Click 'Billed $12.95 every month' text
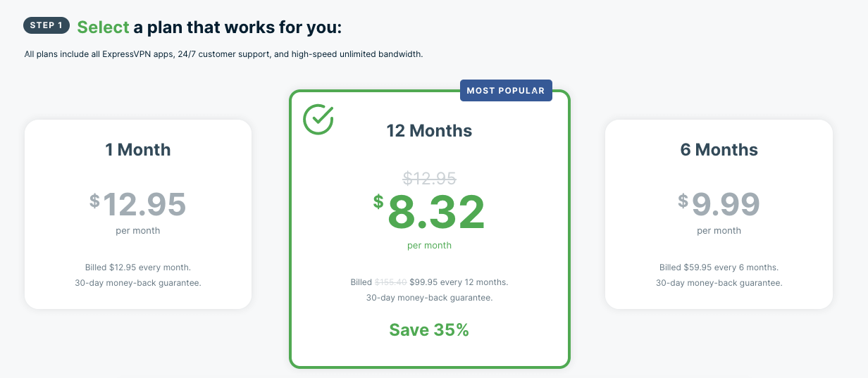The image size is (868, 378). pyautogui.click(x=138, y=267)
